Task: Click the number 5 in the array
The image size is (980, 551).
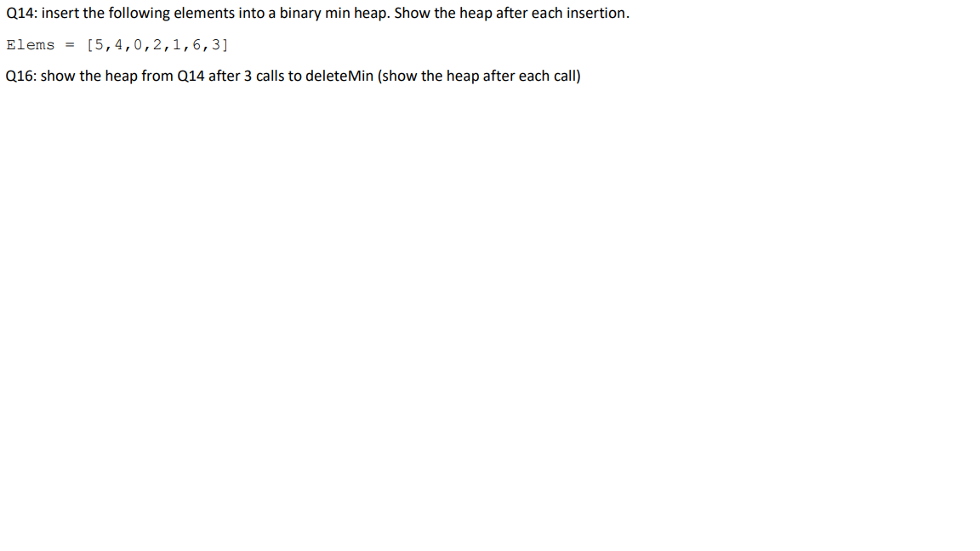Action: click(100, 45)
